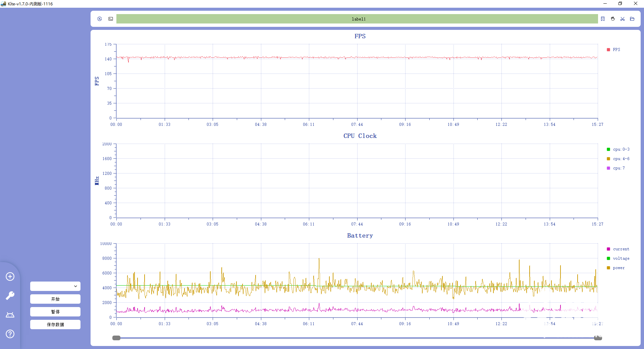Click the FPS chart title
644x349 pixels.
point(360,36)
